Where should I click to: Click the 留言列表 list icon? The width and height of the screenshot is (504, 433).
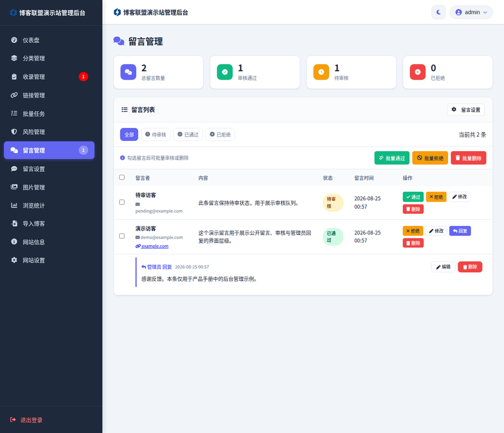click(x=124, y=110)
